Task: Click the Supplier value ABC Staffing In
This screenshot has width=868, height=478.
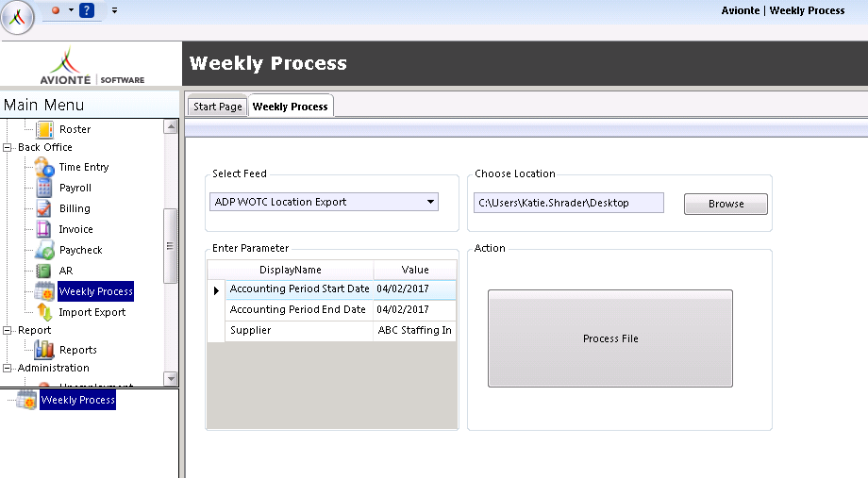Action: [x=415, y=330]
